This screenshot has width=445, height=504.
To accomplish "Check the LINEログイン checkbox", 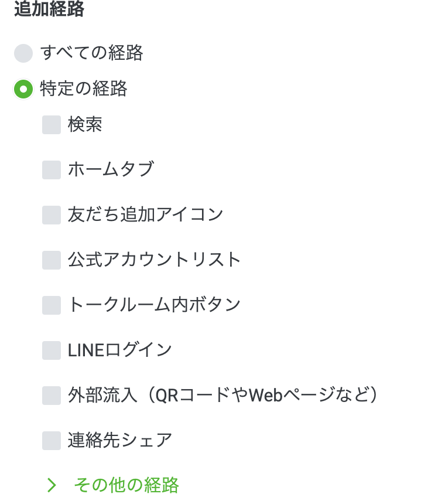I will (x=52, y=350).
